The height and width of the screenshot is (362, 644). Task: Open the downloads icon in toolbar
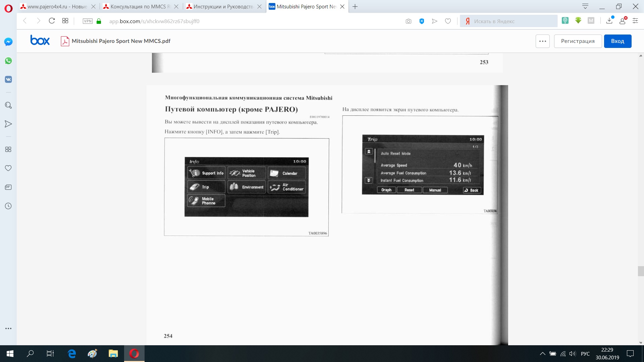(x=609, y=21)
